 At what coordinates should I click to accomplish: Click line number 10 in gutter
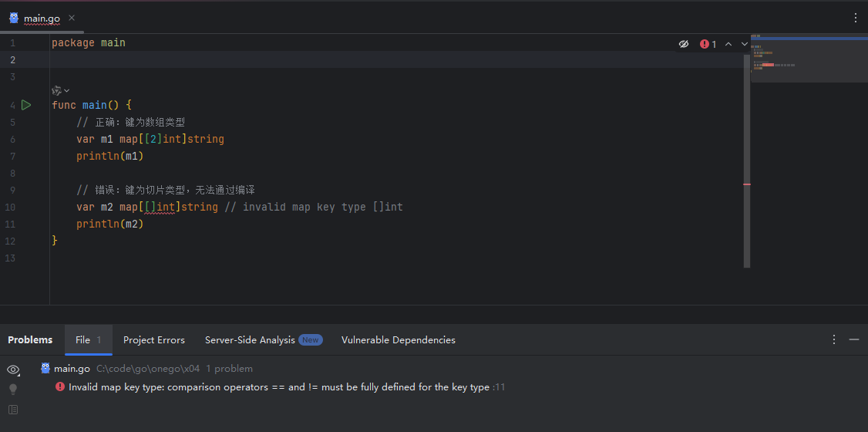(x=11, y=208)
